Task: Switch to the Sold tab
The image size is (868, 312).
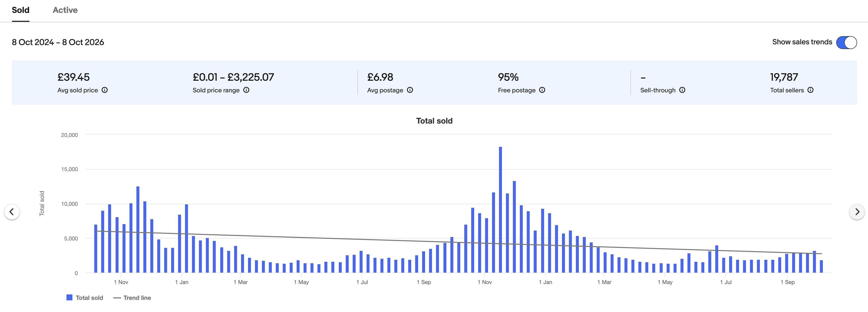Action: pos(21,10)
